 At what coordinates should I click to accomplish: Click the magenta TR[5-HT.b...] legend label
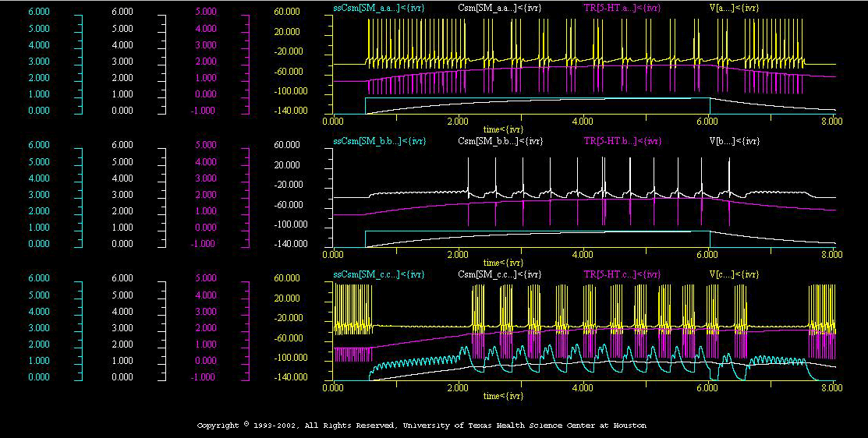(622, 141)
